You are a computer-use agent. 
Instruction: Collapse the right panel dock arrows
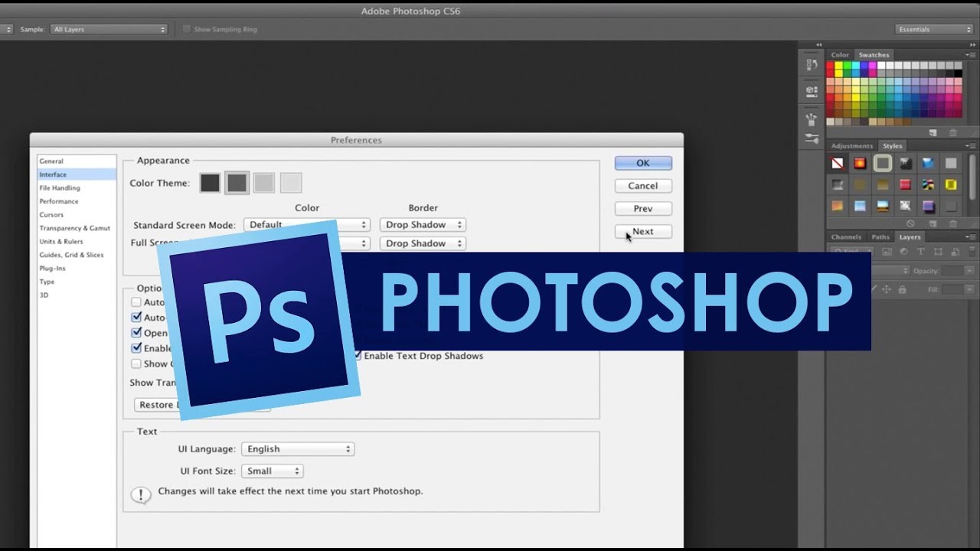coord(972,44)
